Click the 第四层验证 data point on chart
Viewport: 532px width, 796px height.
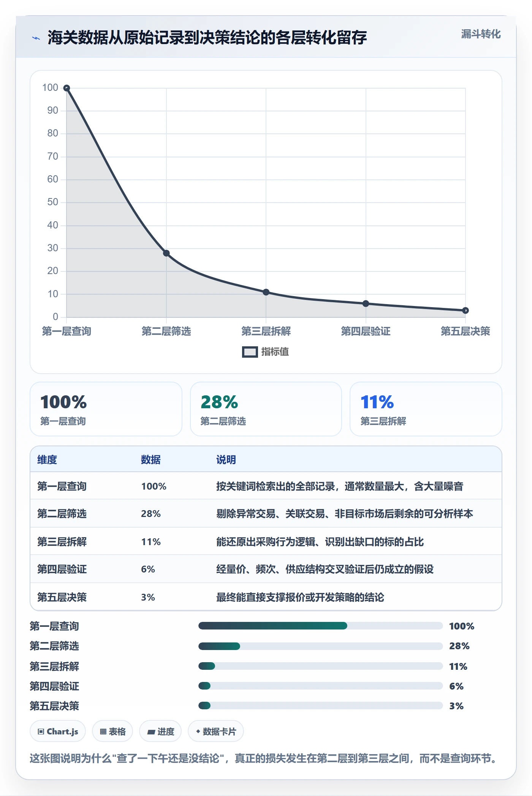(x=366, y=304)
